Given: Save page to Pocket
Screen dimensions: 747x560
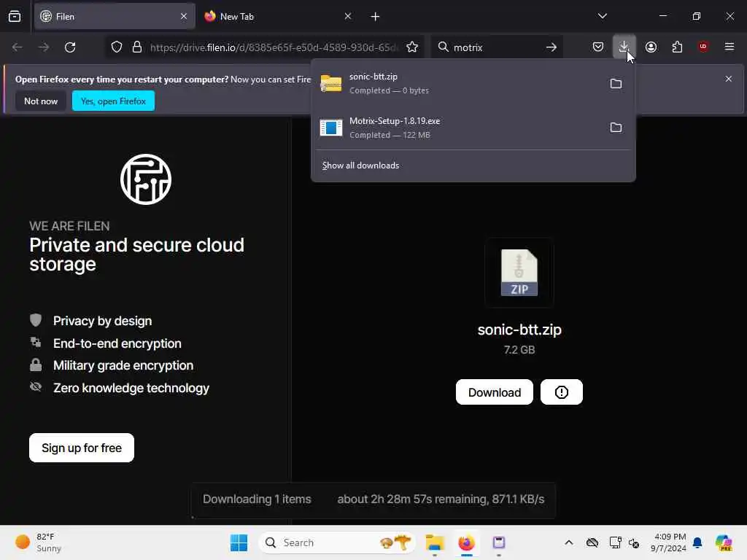Looking at the screenshot, I should [x=598, y=47].
